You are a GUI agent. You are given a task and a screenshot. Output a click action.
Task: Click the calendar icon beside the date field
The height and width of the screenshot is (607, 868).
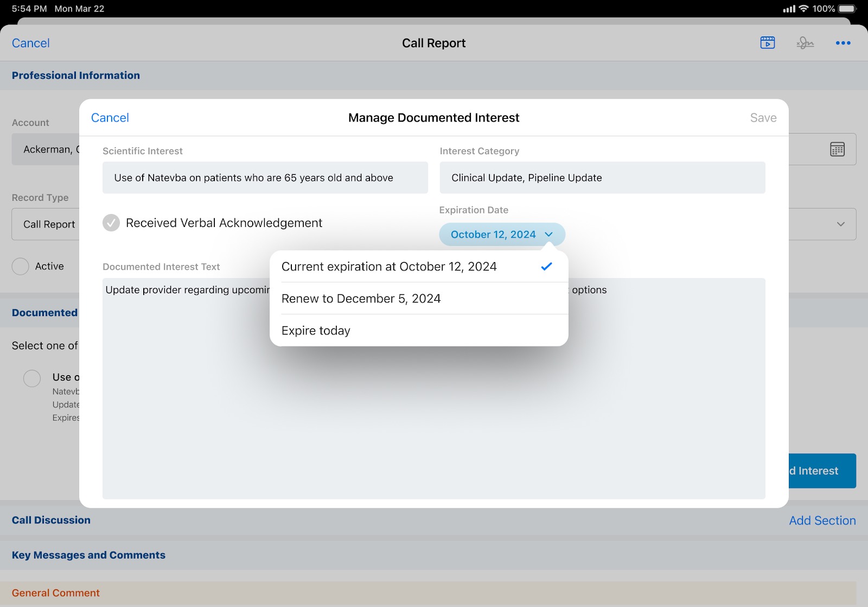837,149
